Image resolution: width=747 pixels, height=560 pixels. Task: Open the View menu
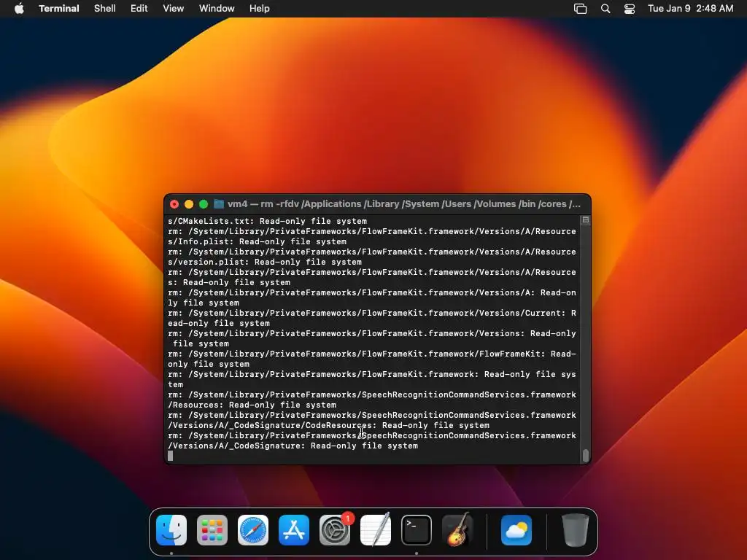(174, 9)
